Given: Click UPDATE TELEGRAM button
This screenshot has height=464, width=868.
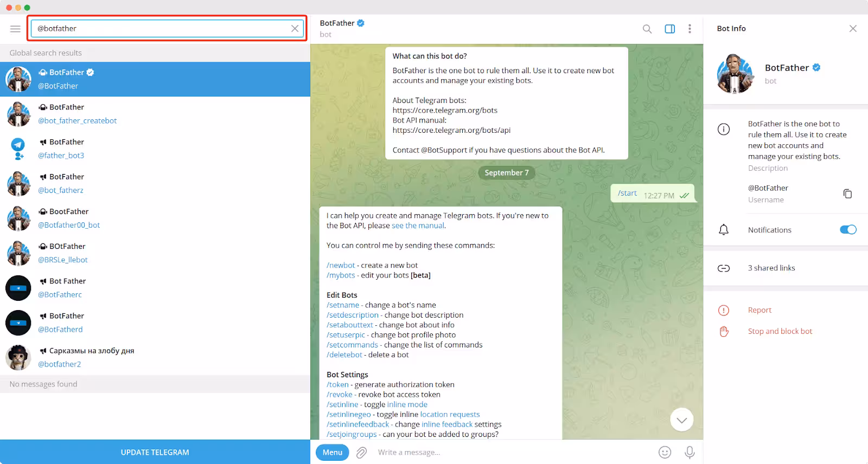Looking at the screenshot, I should (x=155, y=452).
